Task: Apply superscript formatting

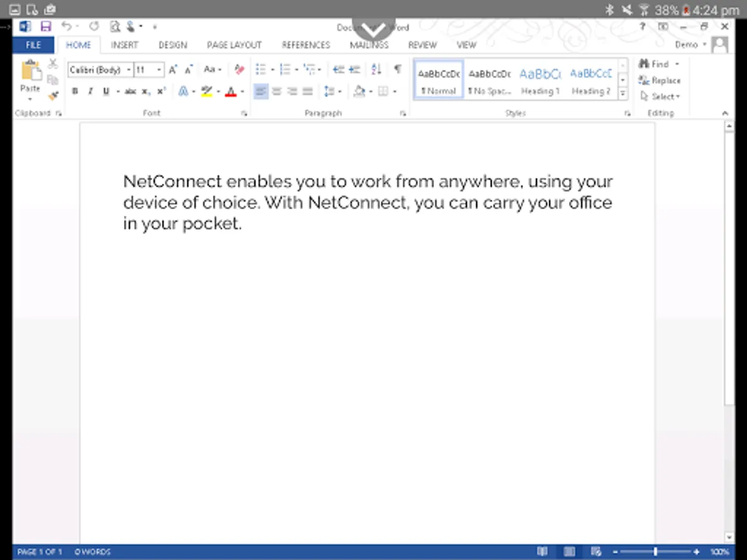Action: 161,91
